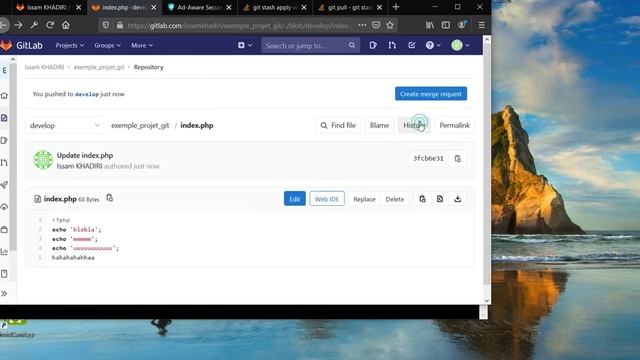Image resolution: width=640 pixels, height=360 pixels.
Task: Open the Wiki sidebar icon
Action: tap(4, 273)
